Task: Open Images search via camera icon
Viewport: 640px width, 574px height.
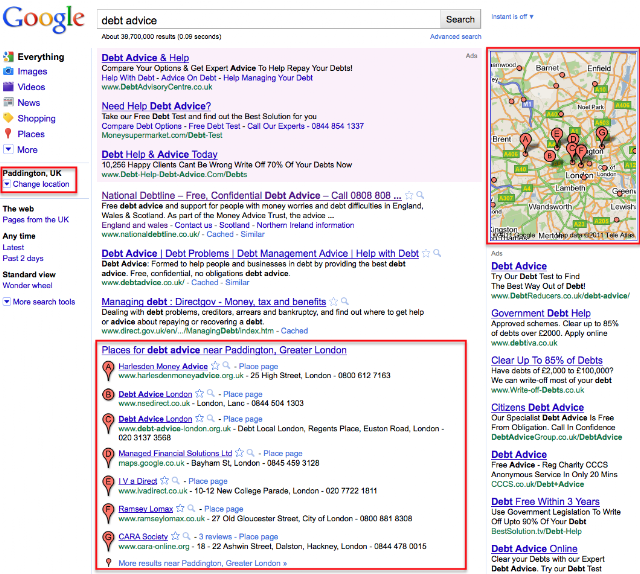Action: point(8,71)
